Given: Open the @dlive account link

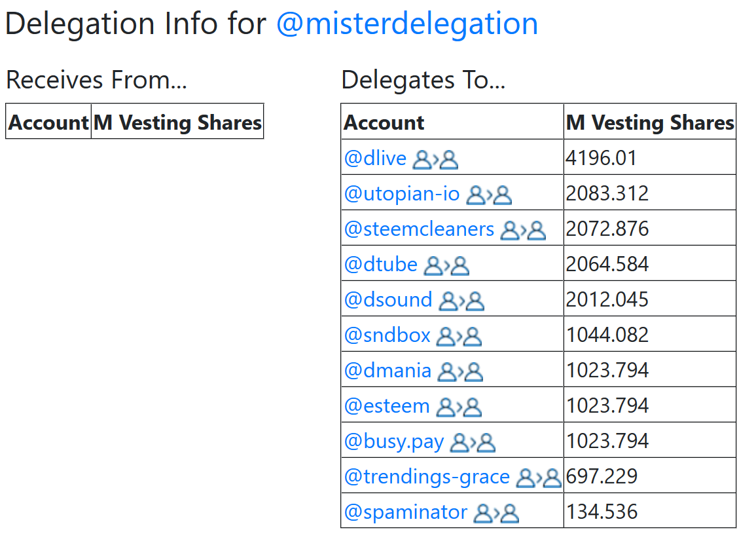Looking at the screenshot, I should 376,158.
